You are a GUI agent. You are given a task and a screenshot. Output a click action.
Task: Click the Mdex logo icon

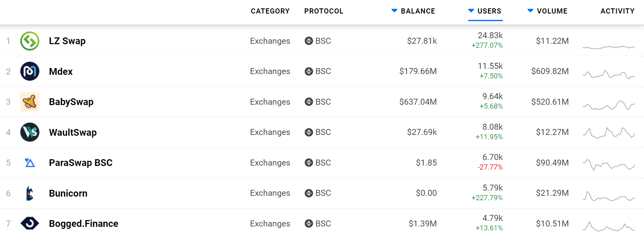point(30,71)
